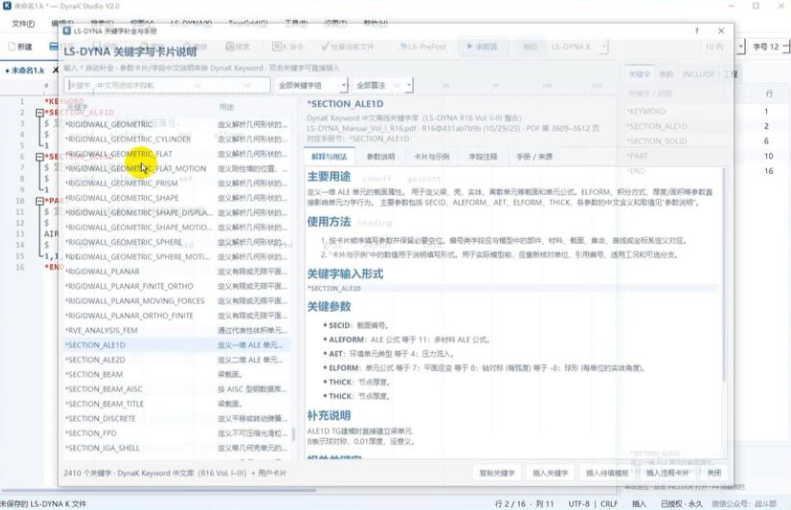Open the 全部关键字组 dropdown
This screenshot has height=510, width=791.
tap(311, 85)
